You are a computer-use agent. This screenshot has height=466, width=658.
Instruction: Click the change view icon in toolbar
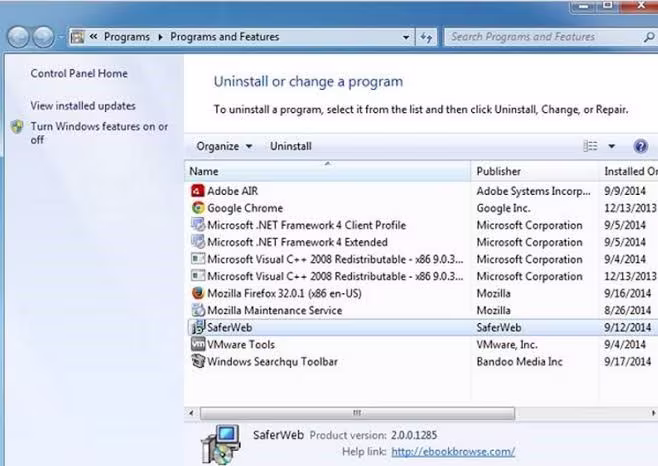[x=590, y=146]
